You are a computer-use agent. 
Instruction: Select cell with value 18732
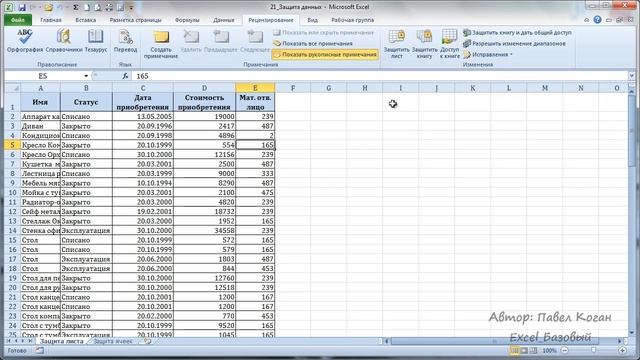[x=204, y=211]
